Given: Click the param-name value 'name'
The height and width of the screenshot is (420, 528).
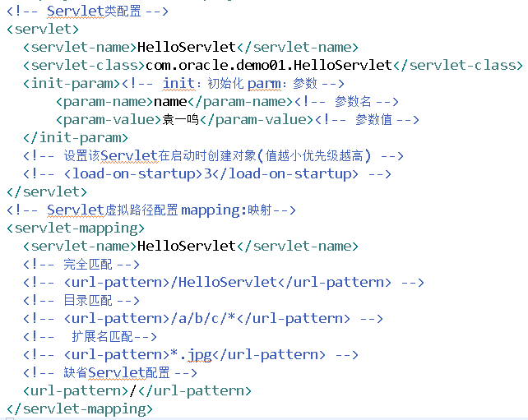Looking at the screenshot, I should click(170, 101).
